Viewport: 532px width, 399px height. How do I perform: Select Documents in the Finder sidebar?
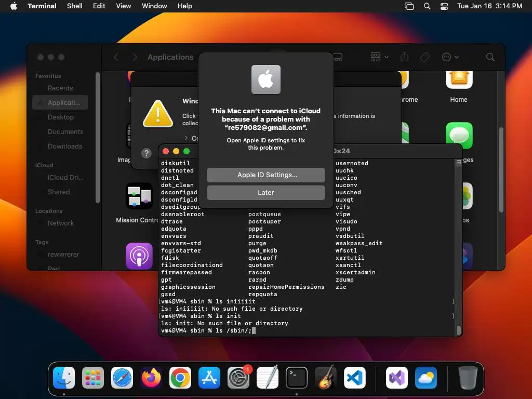[60, 131]
